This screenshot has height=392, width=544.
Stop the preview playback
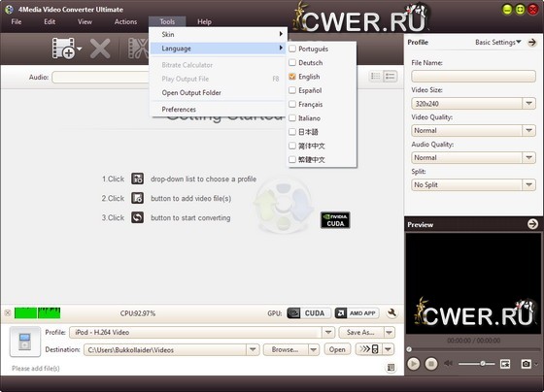tap(431, 364)
